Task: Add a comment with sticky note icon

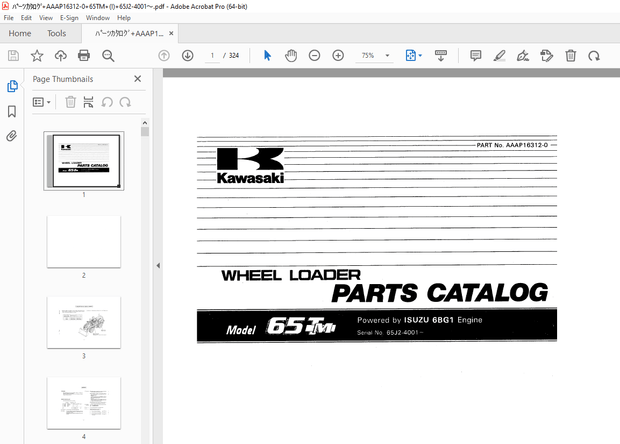Action: pyautogui.click(x=475, y=56)
